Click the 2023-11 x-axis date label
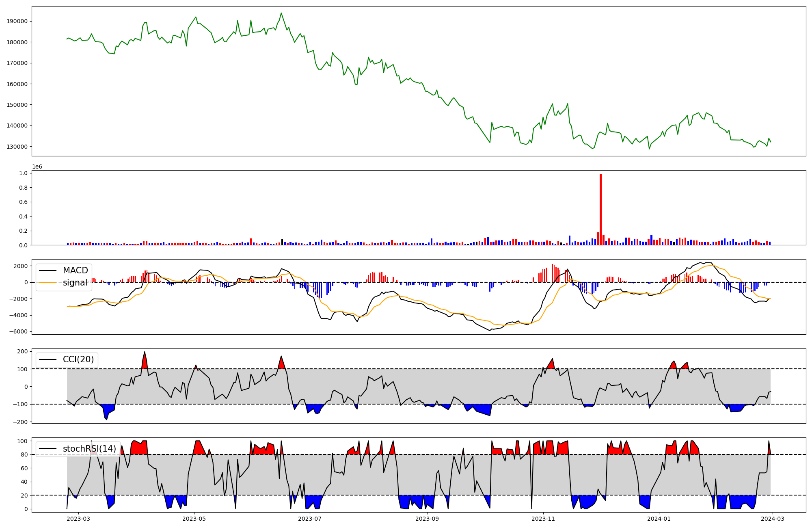Screen dimensions: 812x528 tap(543, 519)
